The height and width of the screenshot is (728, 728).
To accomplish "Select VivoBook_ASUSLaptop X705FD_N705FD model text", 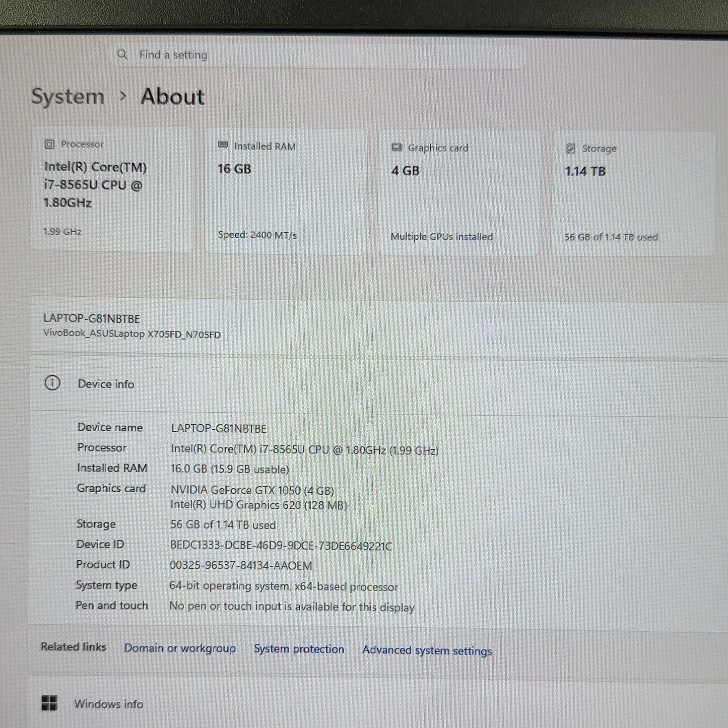I will coord(132,334).
